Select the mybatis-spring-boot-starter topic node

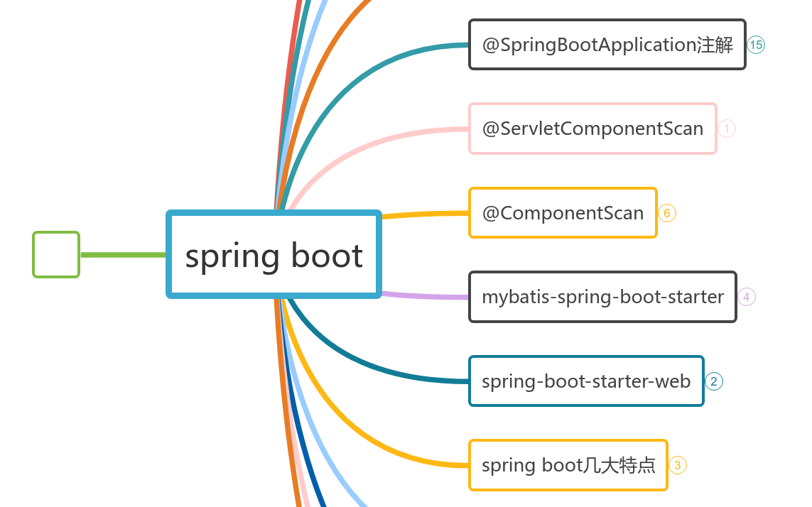[602, 297]
